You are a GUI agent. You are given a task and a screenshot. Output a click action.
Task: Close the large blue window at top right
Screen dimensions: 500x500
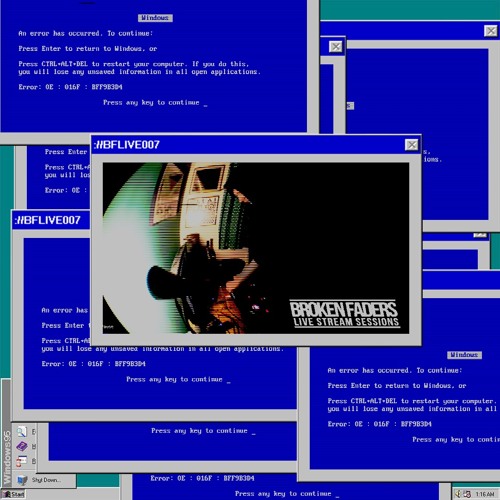491,31
